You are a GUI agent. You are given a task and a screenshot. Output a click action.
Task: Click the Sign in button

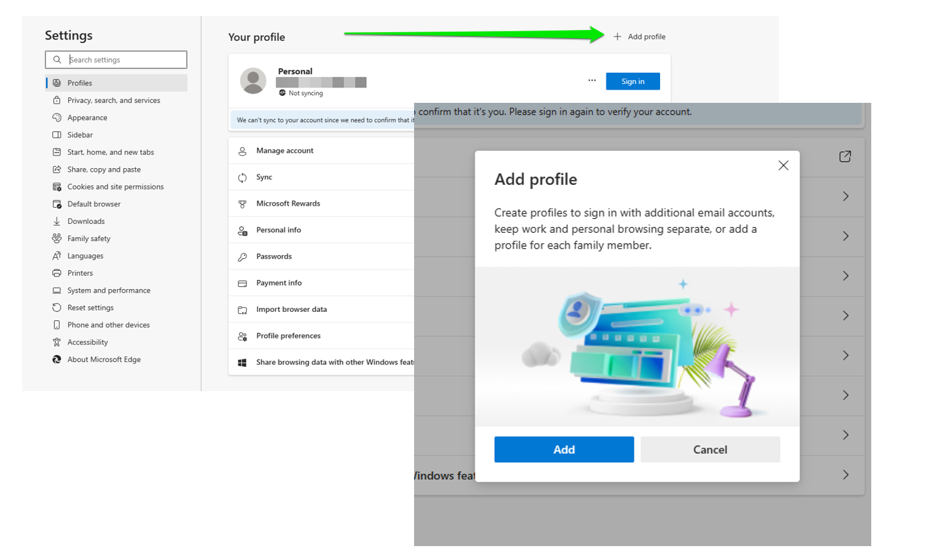(x=632, y=81)
